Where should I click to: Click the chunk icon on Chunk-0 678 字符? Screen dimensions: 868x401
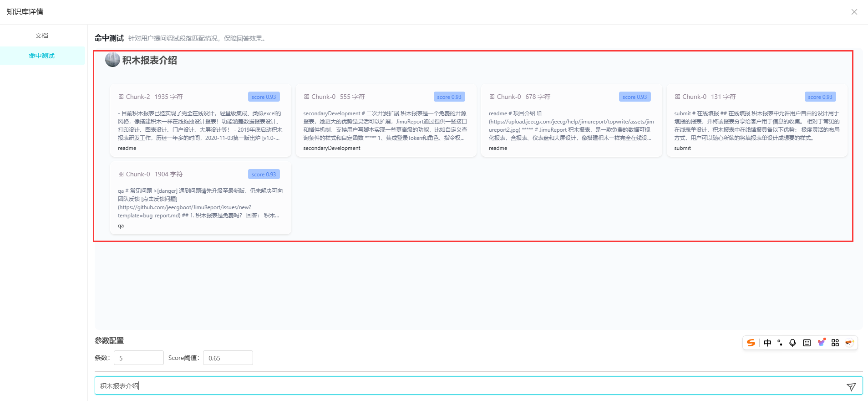492,97
